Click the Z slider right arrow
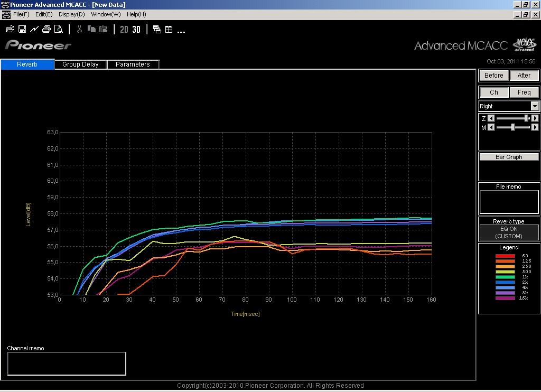This screenshot has width=541, height=392. click(x=535, y=118)
